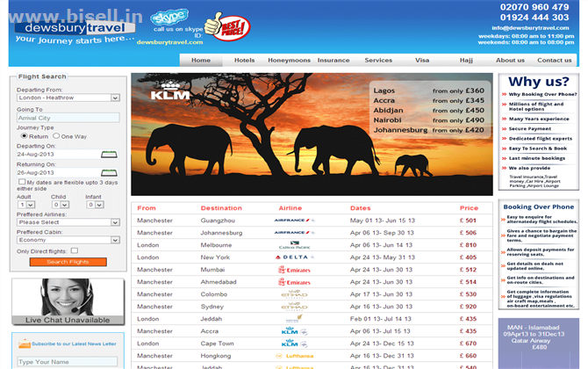The height and width of the screenshot is (369, 588).
Task: Click arrow bullet beside Secure Payment
Action: coord(505,129)
